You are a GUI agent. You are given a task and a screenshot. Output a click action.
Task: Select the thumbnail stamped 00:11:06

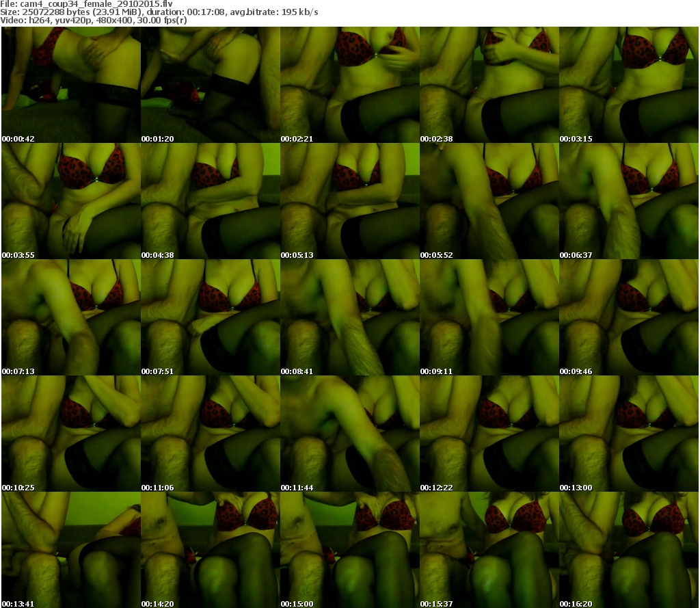pos(211,434)
